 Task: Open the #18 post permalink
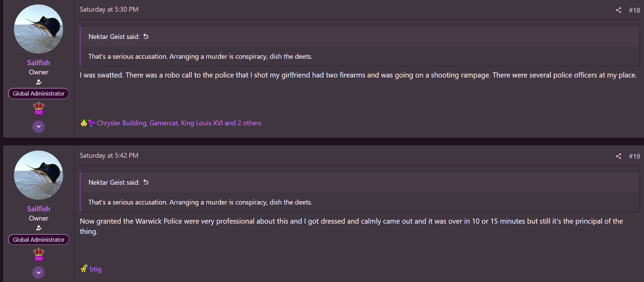pyautogui.click(x=634, y=10)
